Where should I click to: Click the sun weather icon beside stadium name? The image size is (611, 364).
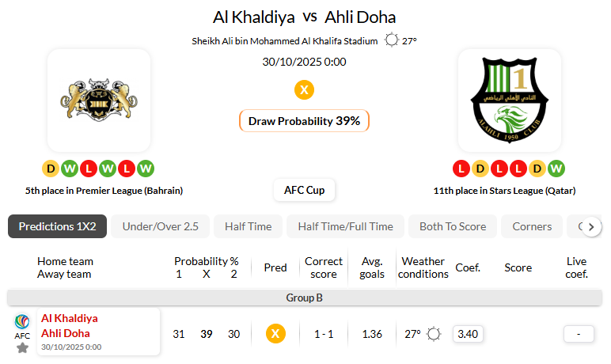coord(391,40)
